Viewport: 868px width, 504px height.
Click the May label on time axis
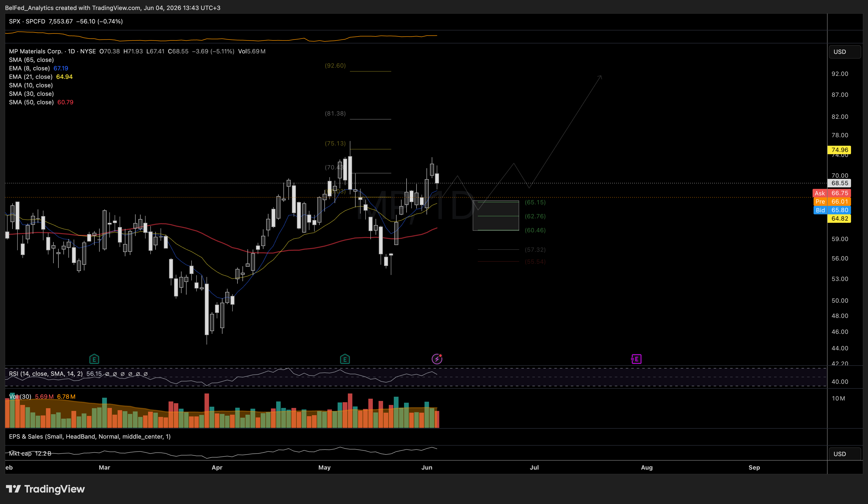[x=324, y=468]
